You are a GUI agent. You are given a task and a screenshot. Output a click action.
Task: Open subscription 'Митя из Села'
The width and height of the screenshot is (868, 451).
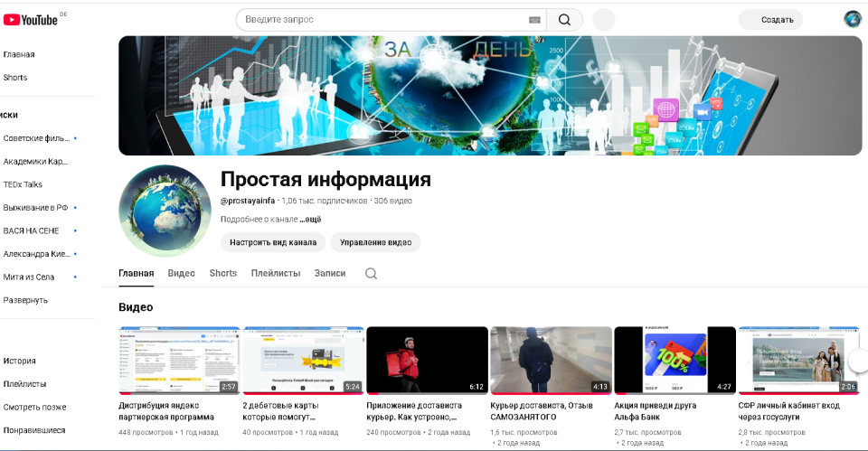(x=29, y=277)
